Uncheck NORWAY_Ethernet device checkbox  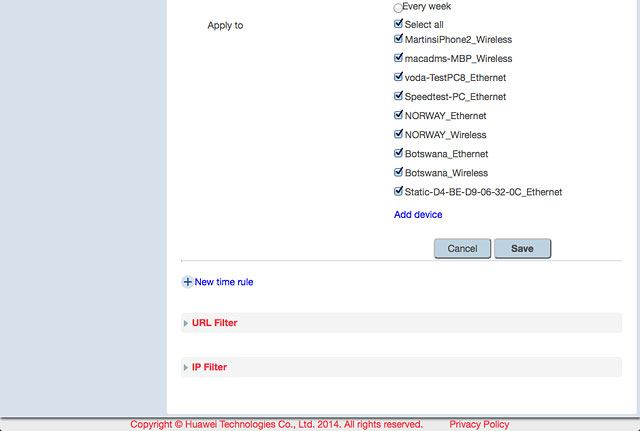pos(398,115)
